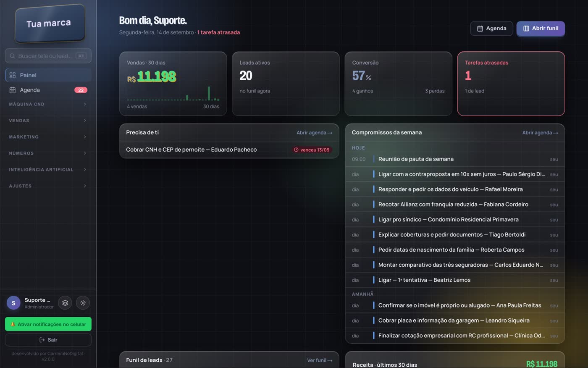This screenshot has height=368, width=588.
Task: Click the 'Tua marca' logo
Action: [x=50, y=24]
